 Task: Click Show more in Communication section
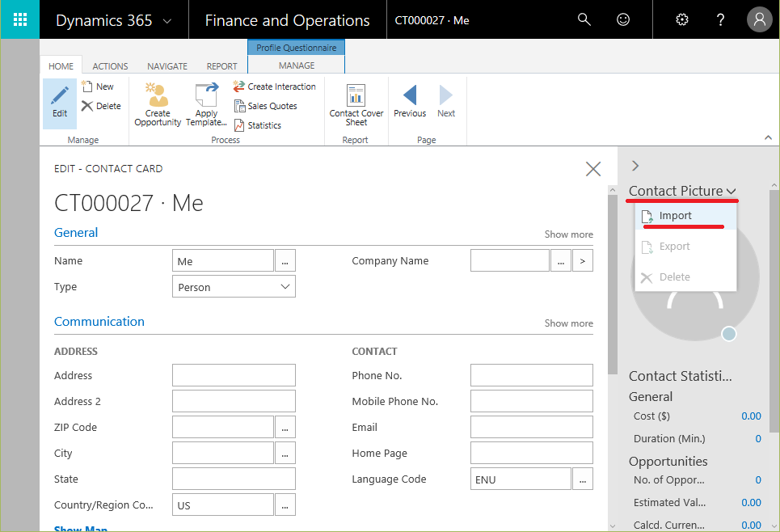pos(568,323)
